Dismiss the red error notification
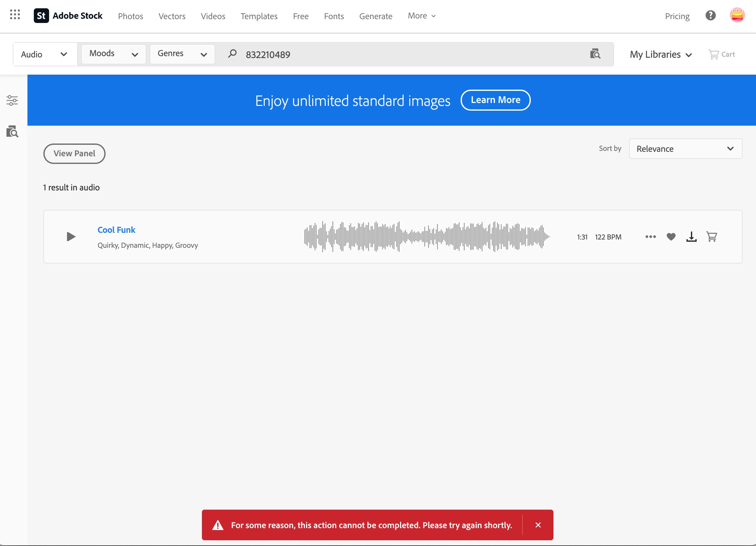Viewport: 756px width, 546px height. (538, 525)
